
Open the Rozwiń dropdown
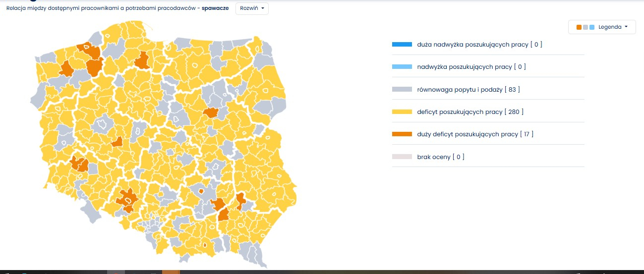(x=252, y=8)
